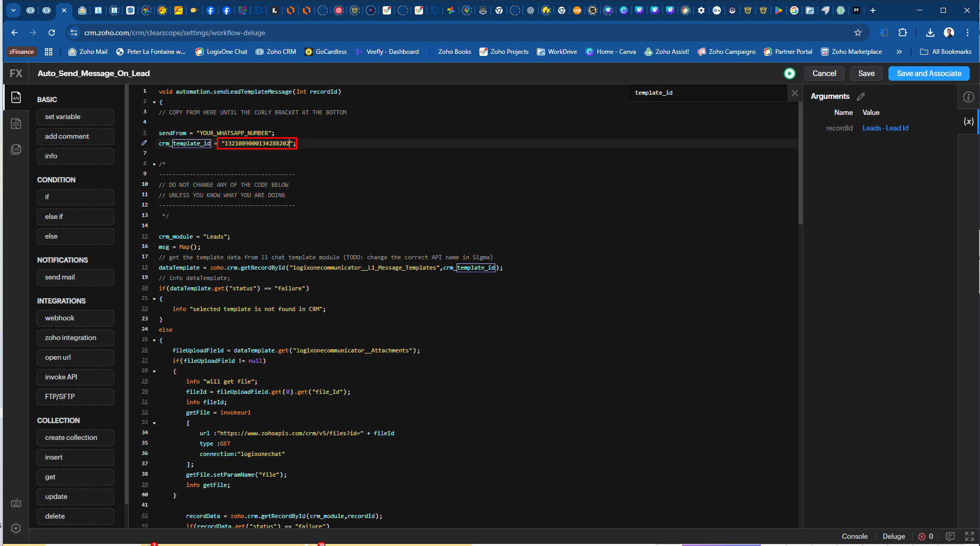Open the code editor view icon in left sidebar
980x546 pixels.
tap(16, 97)
